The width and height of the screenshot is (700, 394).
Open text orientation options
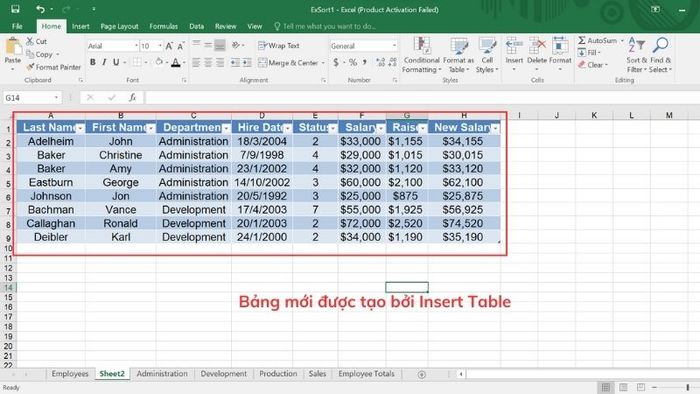coord(236,45)
